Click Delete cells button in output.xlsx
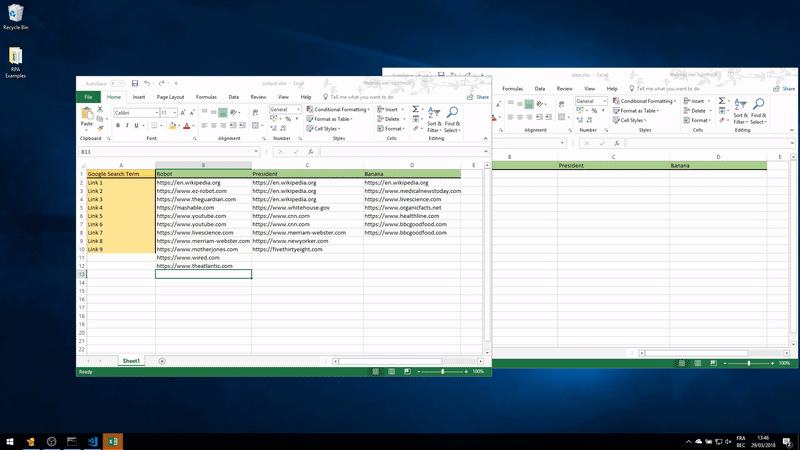The image size is (800, 450). tap(391, 119)
